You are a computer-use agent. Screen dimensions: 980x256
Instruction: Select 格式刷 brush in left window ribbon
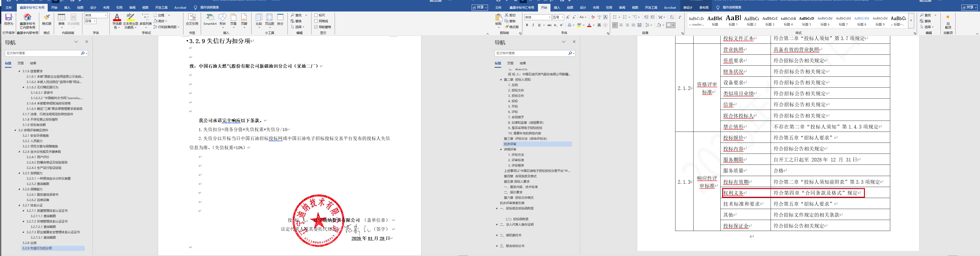point(46,19)
